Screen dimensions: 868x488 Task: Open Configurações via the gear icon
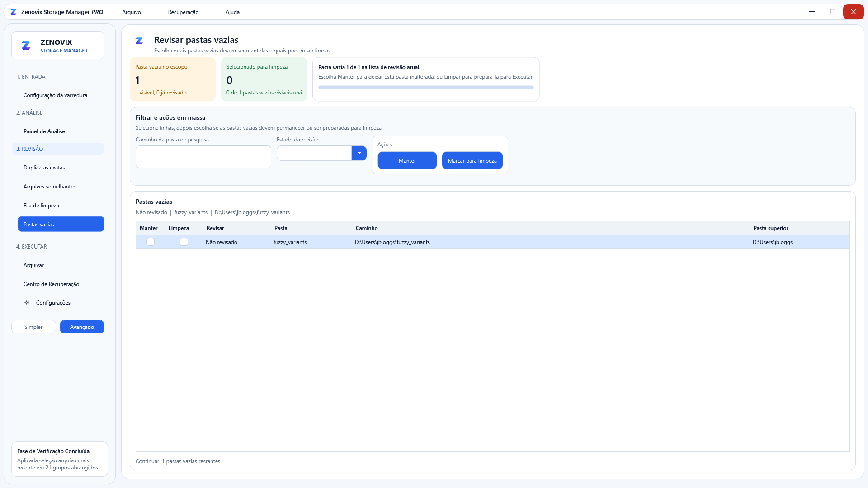27,303
